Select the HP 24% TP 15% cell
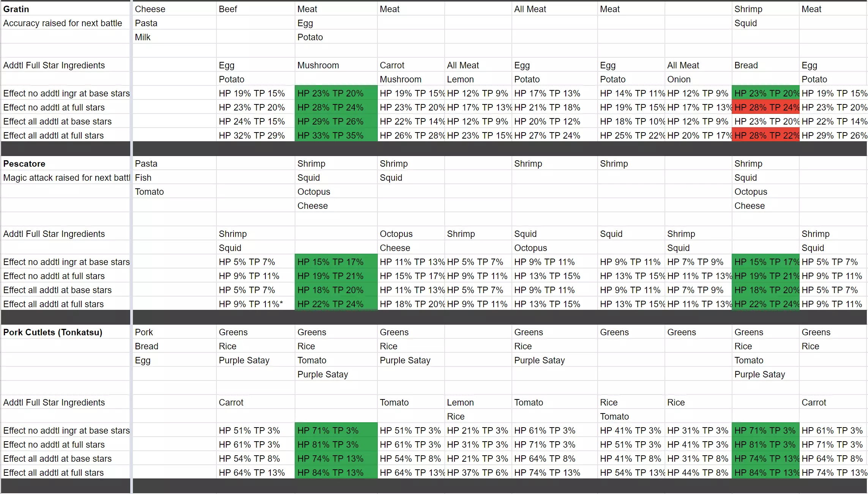Viewport: 868px width, 494px height. [x=252, y=122]
